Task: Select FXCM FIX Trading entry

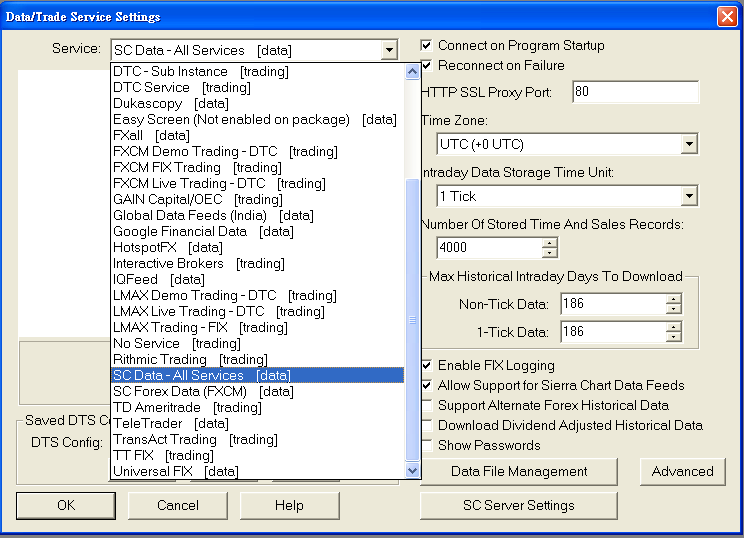Action: coord(258,167)
